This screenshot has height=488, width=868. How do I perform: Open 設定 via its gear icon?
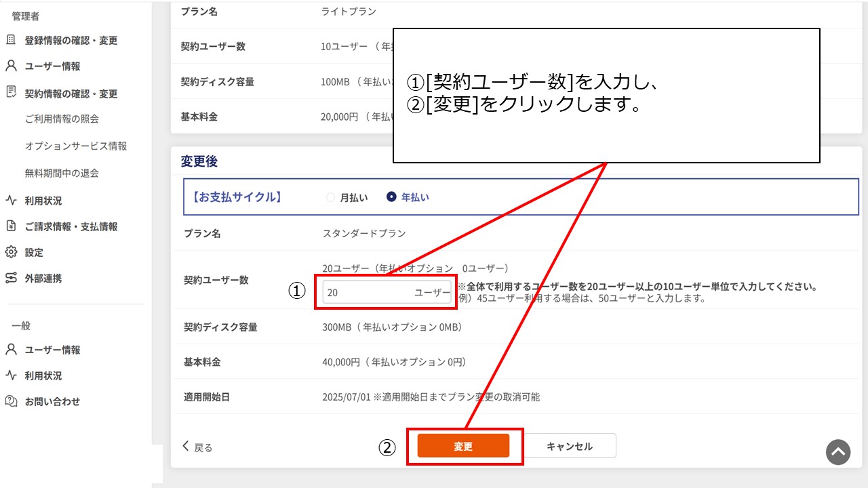tap(11, 252)
